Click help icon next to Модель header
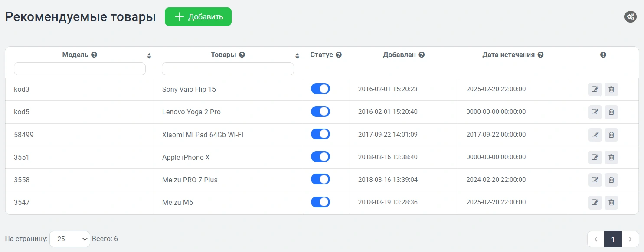Screen dimensions: 644x252 click(94, 55)
